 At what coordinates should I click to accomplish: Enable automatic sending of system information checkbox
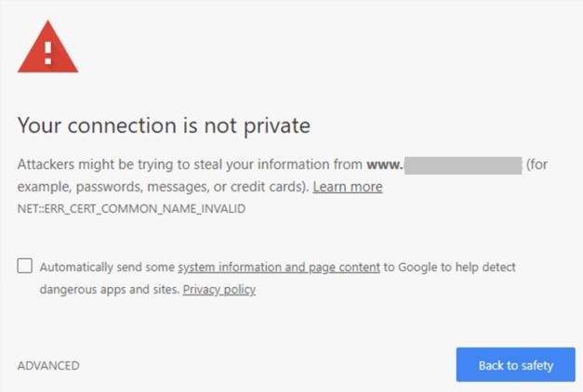pos(24,266)
